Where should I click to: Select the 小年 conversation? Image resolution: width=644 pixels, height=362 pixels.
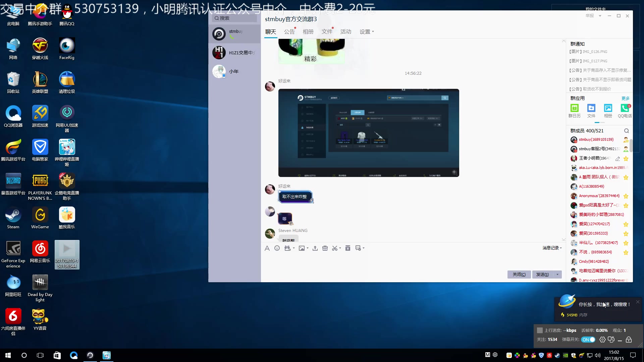tap(234, 71)
